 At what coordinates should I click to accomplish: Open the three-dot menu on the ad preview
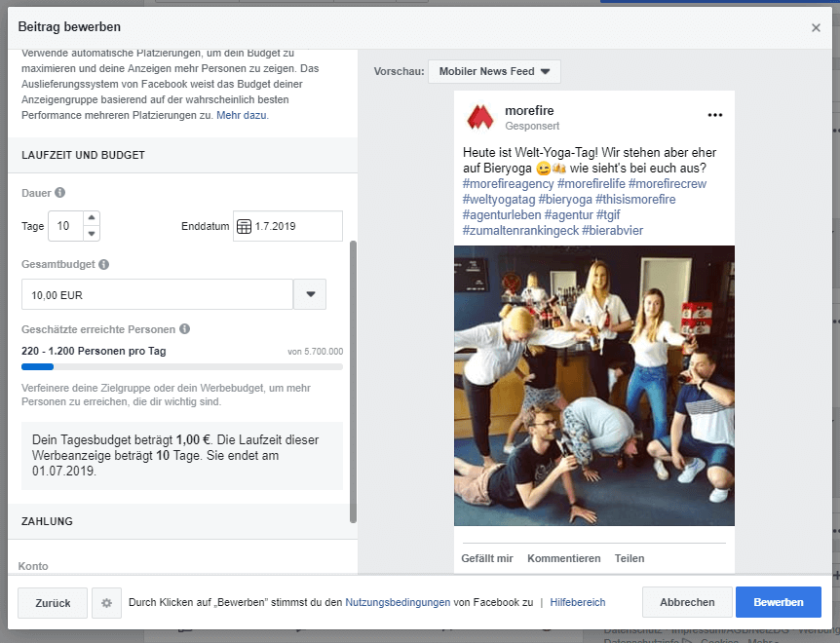pyautogui.click(x=714, y=115)
